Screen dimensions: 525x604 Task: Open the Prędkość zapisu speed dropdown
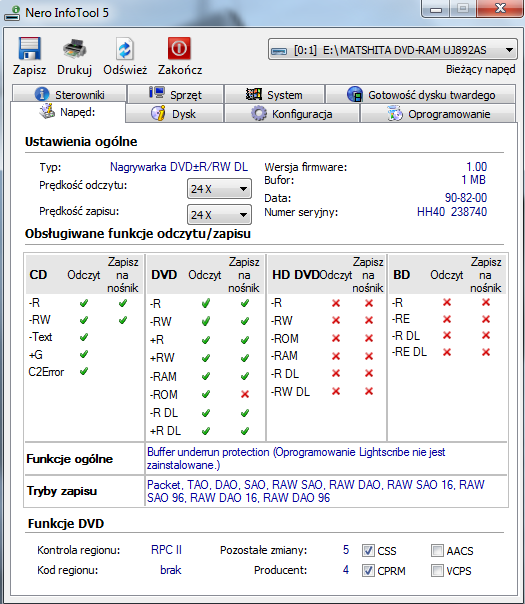219,215
